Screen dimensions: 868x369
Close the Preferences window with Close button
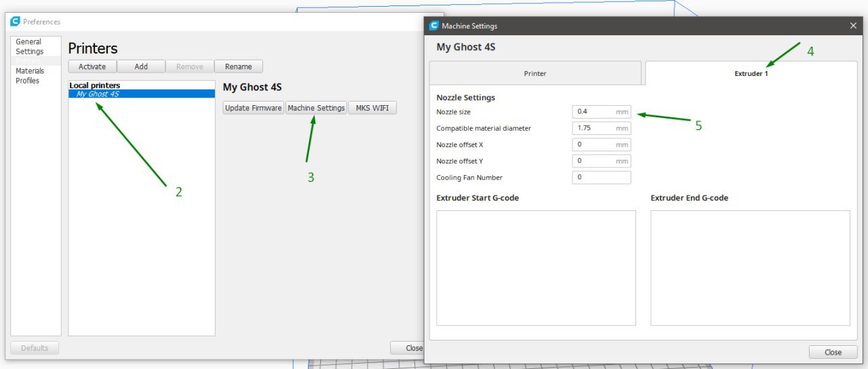point(407,348)
